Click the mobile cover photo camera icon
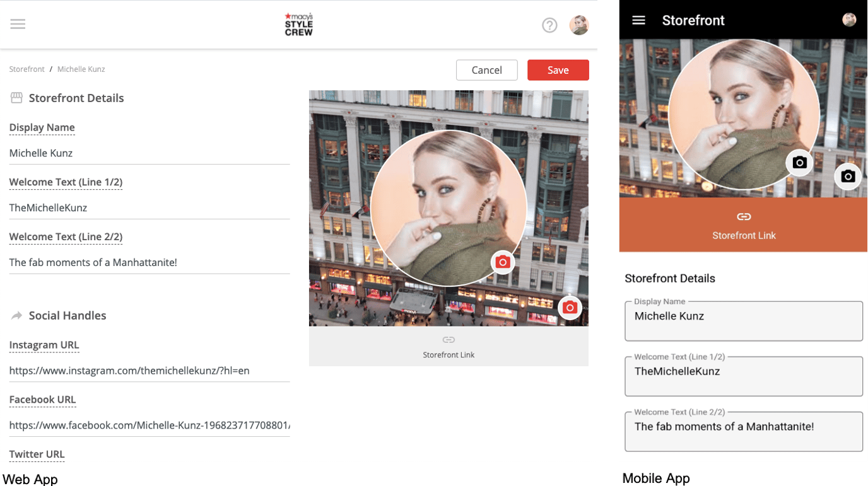Screen dimensions: 868x486 [x=848, y=176]
